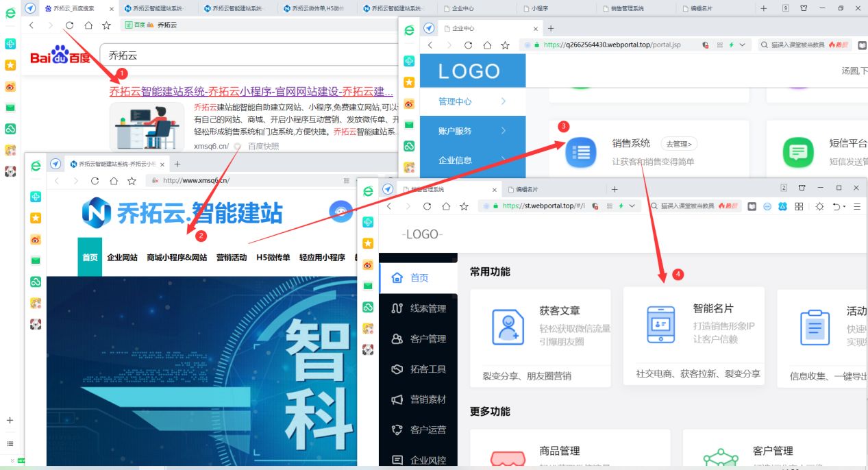Click the Baidu logo
Viewport: 868px width, 470px height.
tap(60, 55)
